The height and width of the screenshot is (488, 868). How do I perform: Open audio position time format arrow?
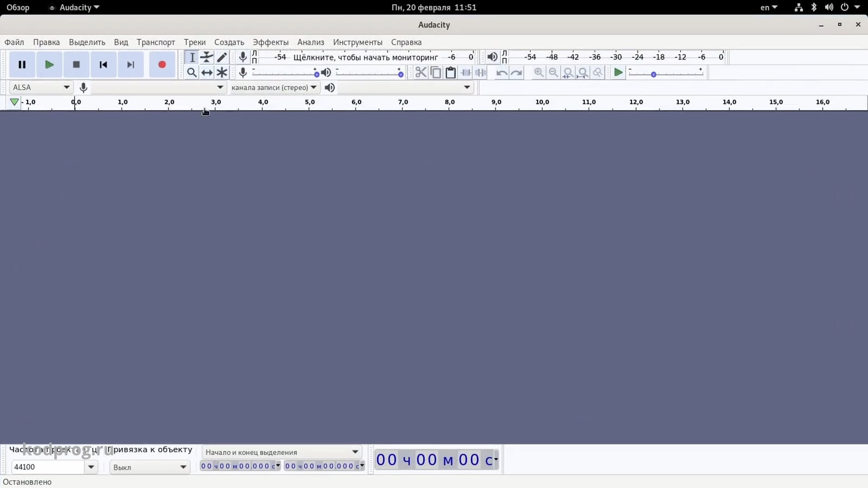(496, 460)
